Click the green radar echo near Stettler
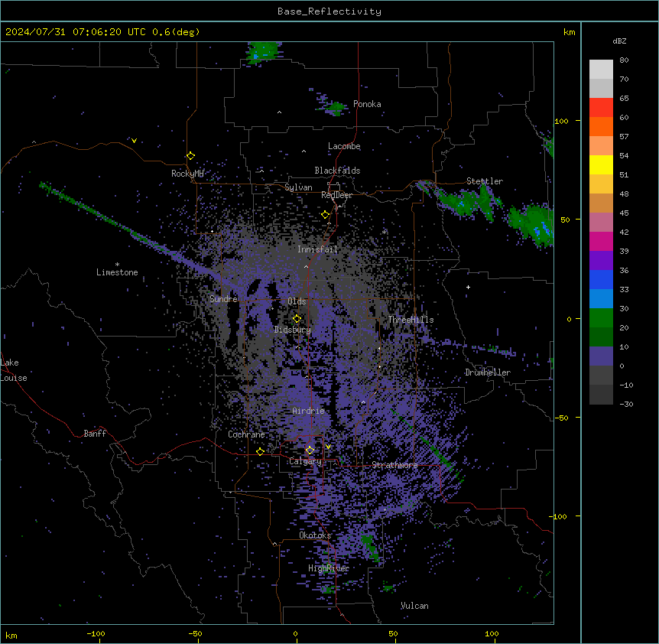Viewport: 659px width, 644px height. 471,202
